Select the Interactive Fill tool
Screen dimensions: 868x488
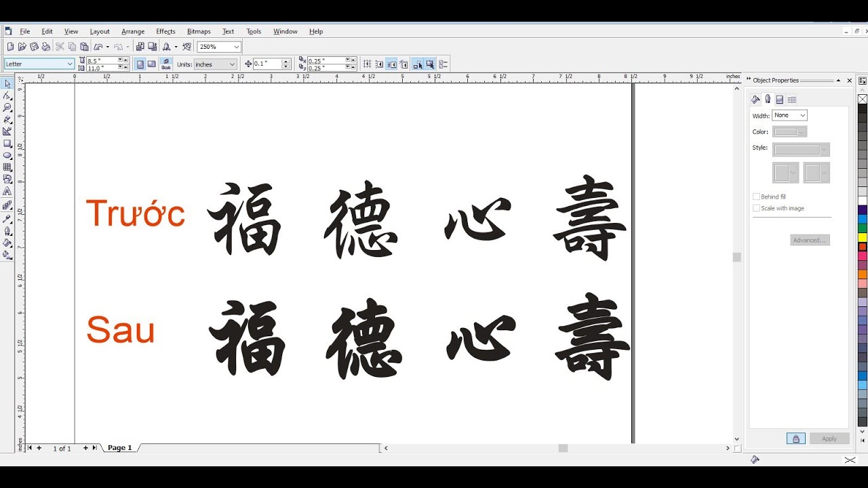pyautogui.click(x=7, y=255)
